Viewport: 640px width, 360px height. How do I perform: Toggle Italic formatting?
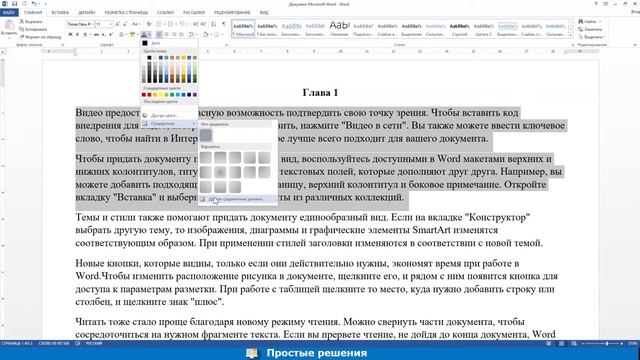[77, 35]
